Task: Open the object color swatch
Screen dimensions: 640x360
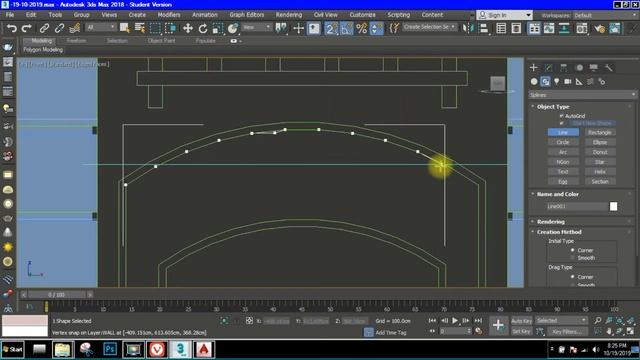Action: pyautogui.click(x=613, y=207)
